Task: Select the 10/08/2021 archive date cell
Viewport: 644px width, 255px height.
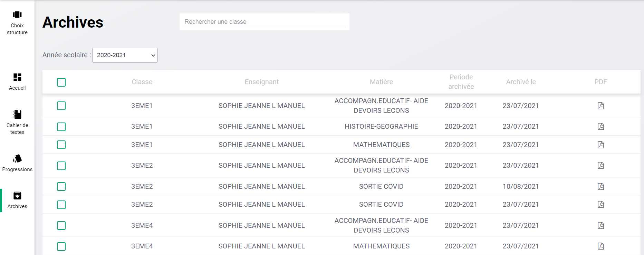Action: (521, 186)
